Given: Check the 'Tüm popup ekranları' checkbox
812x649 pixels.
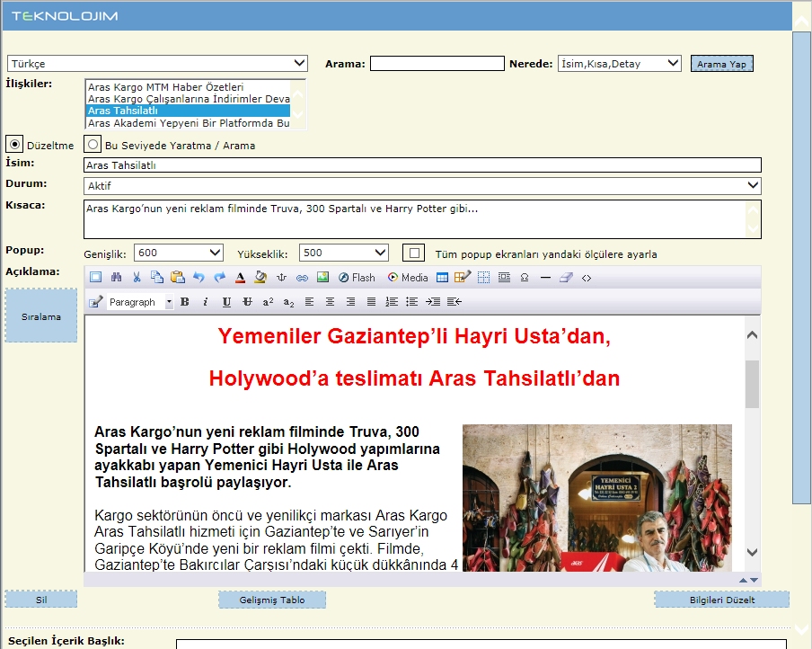Looking at the screenshot, I should [414, 253].
